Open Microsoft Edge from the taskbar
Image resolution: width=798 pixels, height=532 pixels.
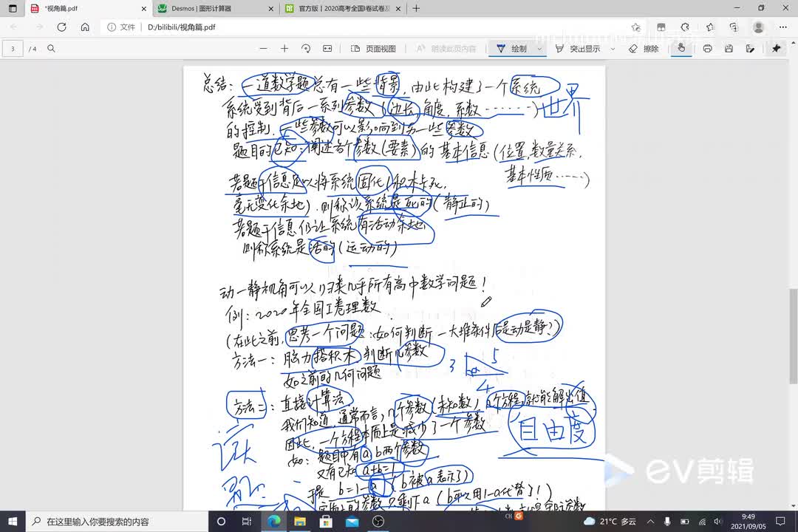(x=274, y=522)
